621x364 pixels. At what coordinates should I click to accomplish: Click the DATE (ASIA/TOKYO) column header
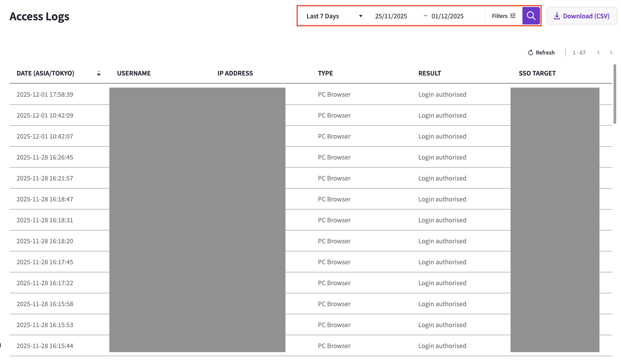[x=45, y=73]
